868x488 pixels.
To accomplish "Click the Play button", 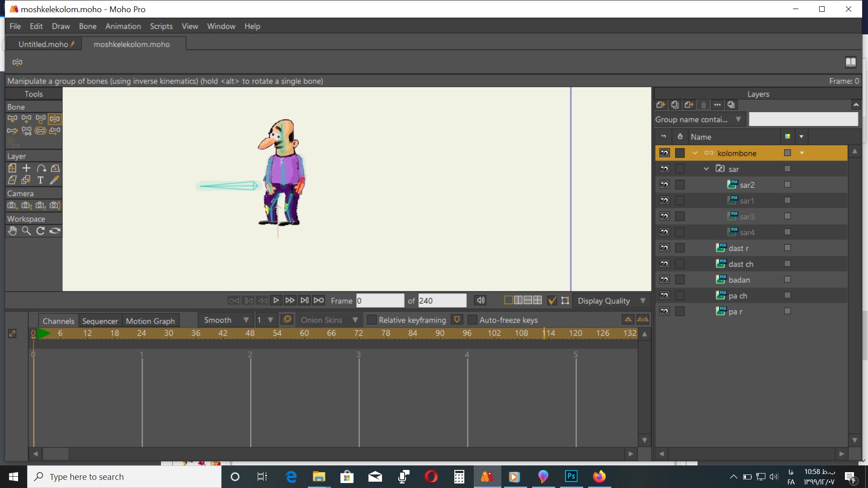I will coord(276,300).
